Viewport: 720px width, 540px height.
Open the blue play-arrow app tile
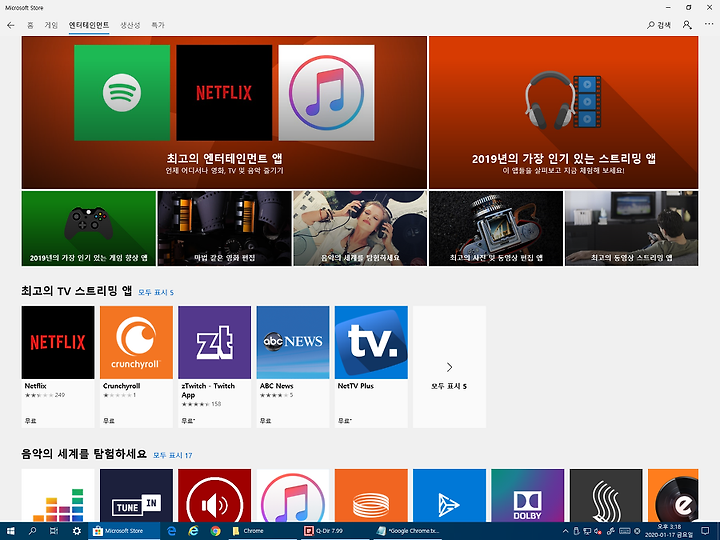click(x=450, y=495)
